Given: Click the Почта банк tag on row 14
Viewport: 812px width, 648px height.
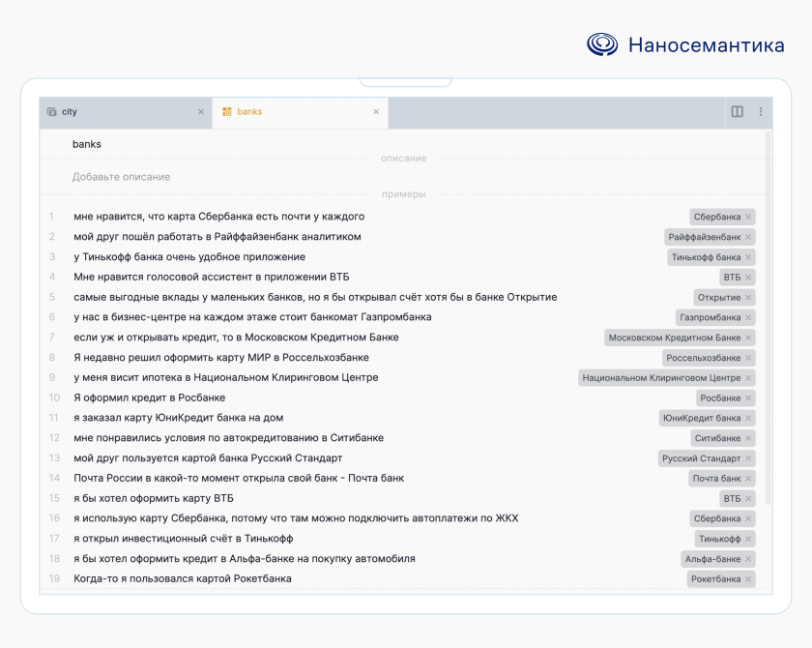Looking at the screenshot, I should pos(717,478).
